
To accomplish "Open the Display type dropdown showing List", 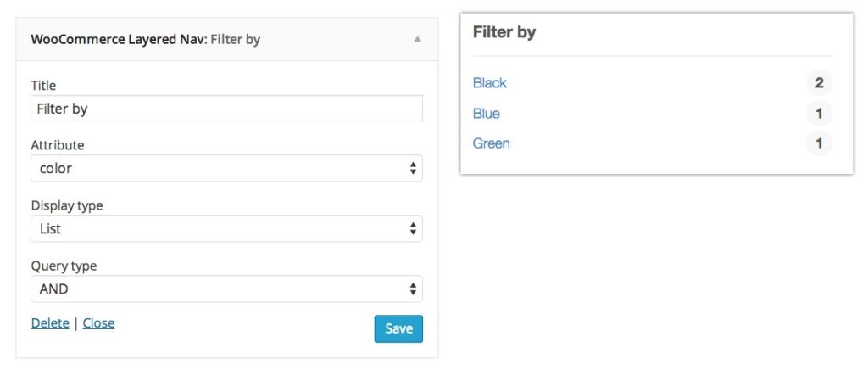I will point(226,229).
